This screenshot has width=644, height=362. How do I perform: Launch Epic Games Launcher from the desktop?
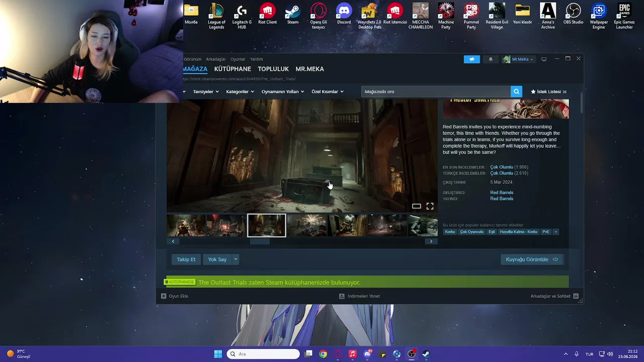coord(624,16)
